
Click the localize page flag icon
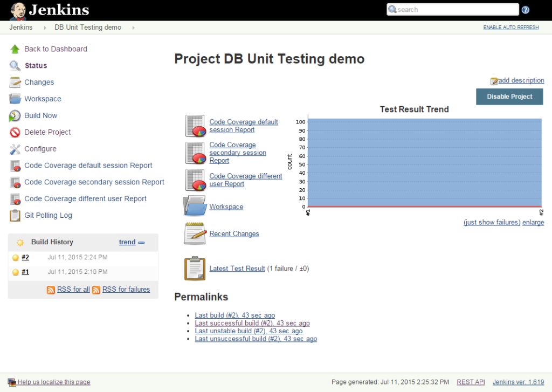[12, 382]
